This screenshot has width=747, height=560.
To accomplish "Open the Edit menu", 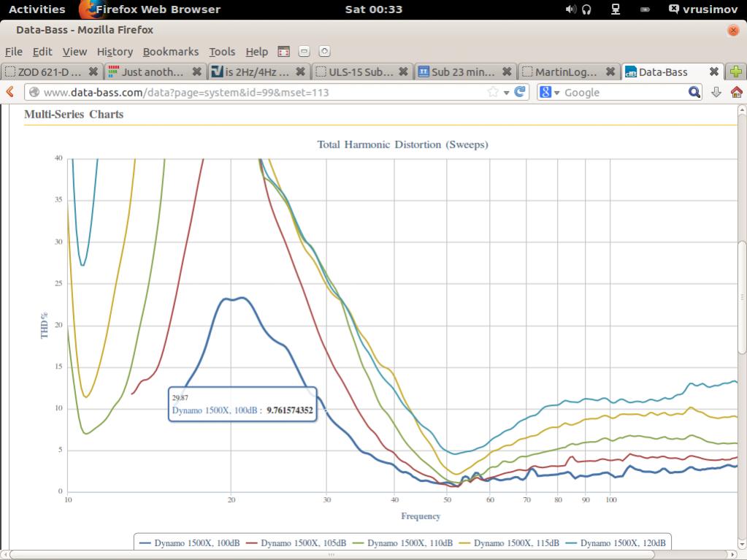I will coord(42,51).
